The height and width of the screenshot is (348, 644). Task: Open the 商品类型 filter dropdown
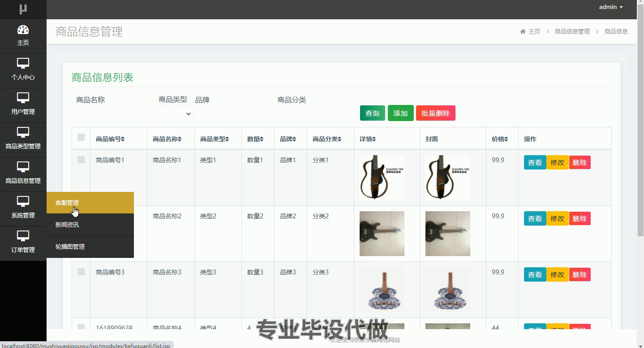tap(176, 114)
